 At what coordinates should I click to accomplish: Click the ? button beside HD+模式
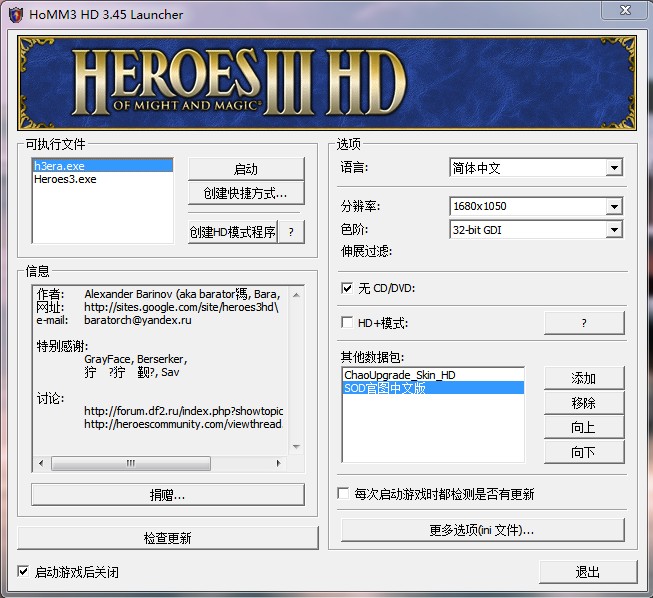(584, 323)
